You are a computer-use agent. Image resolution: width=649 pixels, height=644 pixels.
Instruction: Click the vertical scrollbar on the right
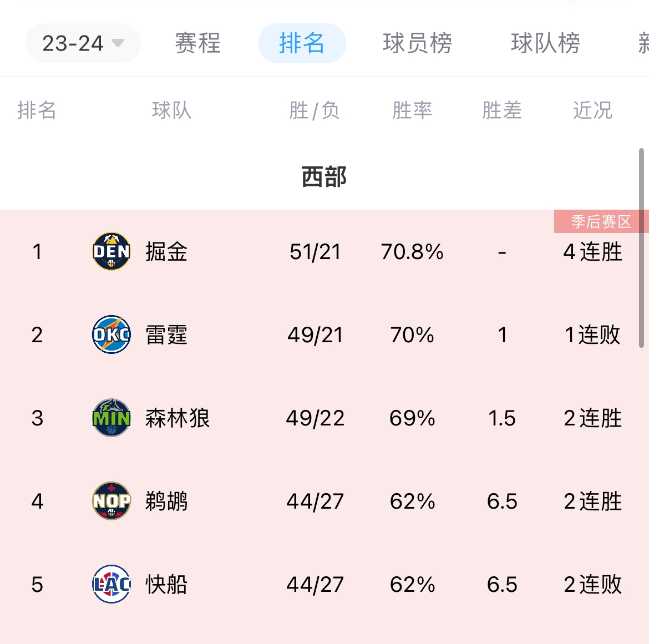click(x=641, y=248)
